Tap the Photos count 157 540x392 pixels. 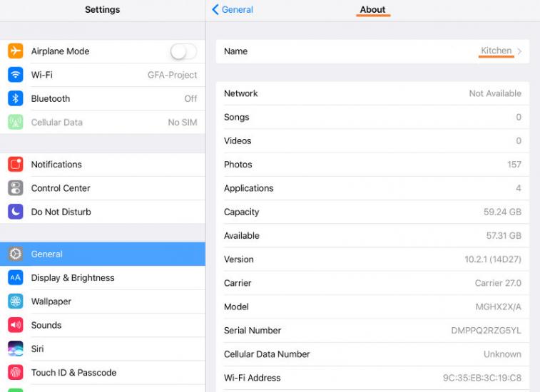click(514, 165)
